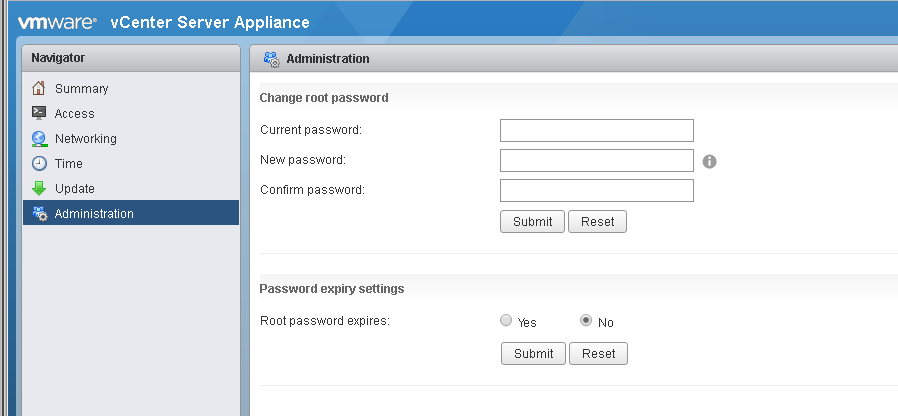Click the Access terminal icon
The width and height of the screenshot is (898, 416).
coord(38,113)
